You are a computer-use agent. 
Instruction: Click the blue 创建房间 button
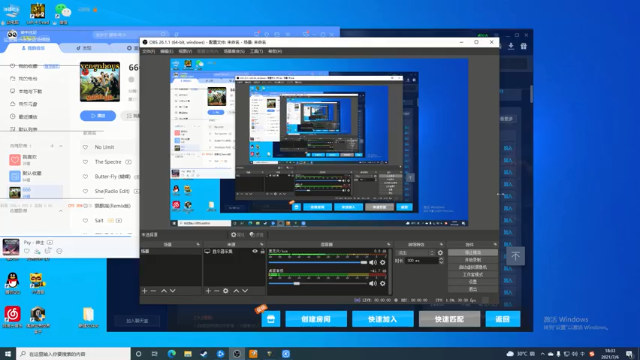tap(316, 319)
